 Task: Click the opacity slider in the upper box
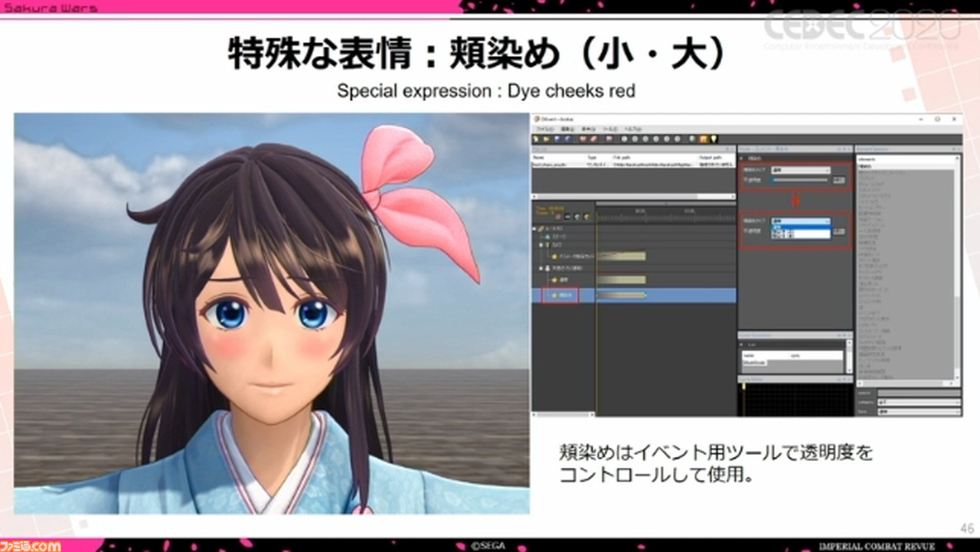799,180
